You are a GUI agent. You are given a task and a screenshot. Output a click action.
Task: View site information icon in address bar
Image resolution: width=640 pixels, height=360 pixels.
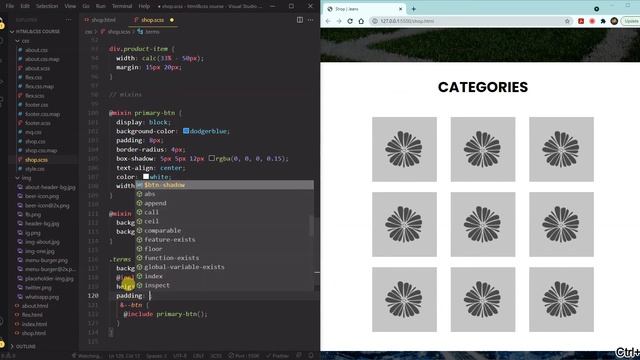click(375, 21)
